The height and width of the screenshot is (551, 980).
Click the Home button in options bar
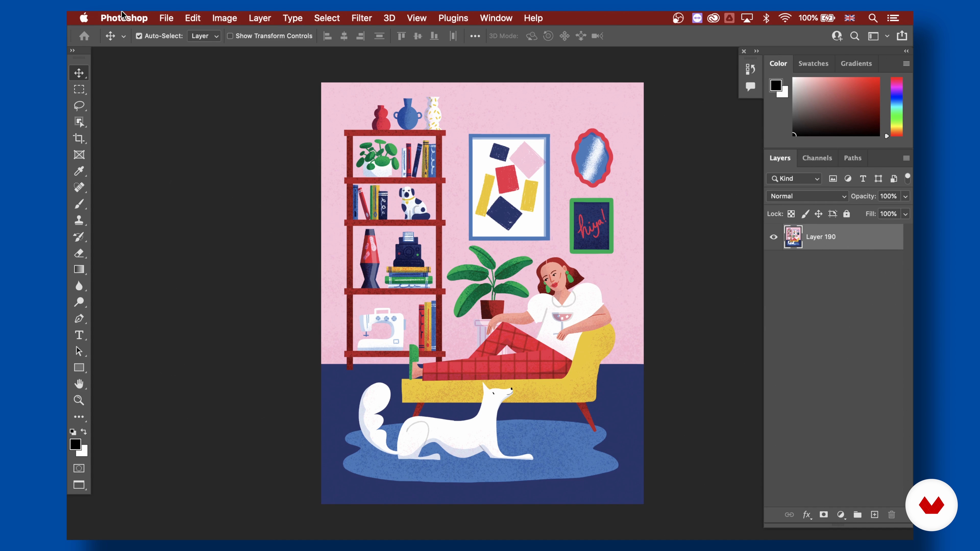(x=84, y=36)
